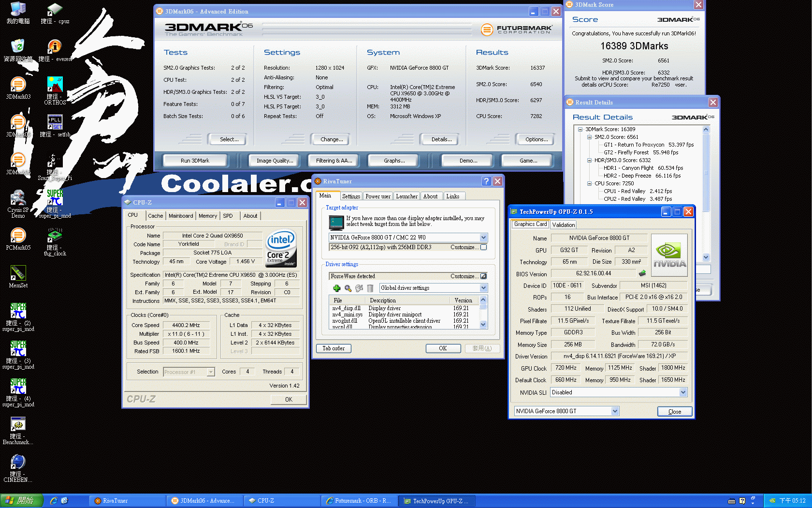Open the target adapter dropdown in RivaTuner
This screenshot has height=508, width=812.
pyautogui.click(x=483, y=238)
